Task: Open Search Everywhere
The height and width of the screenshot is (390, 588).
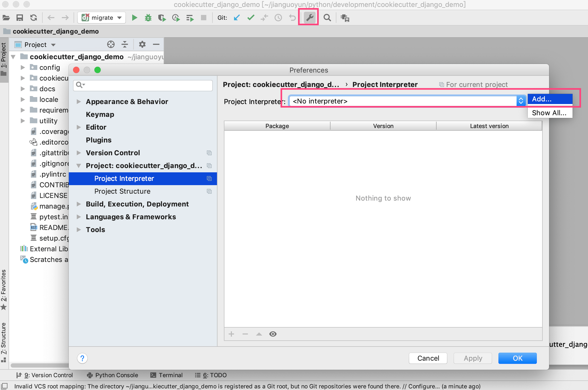Action: tap(327, 17)
